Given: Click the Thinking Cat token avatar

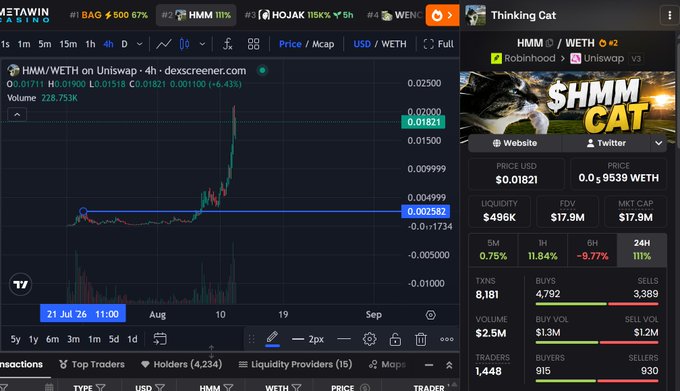Looking at the screenshot, I should coord(475,16).
